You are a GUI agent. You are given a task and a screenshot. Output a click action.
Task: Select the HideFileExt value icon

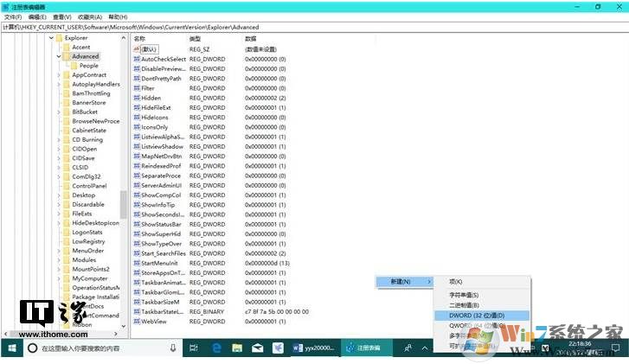pyautogui.click(x=136, y=107)
